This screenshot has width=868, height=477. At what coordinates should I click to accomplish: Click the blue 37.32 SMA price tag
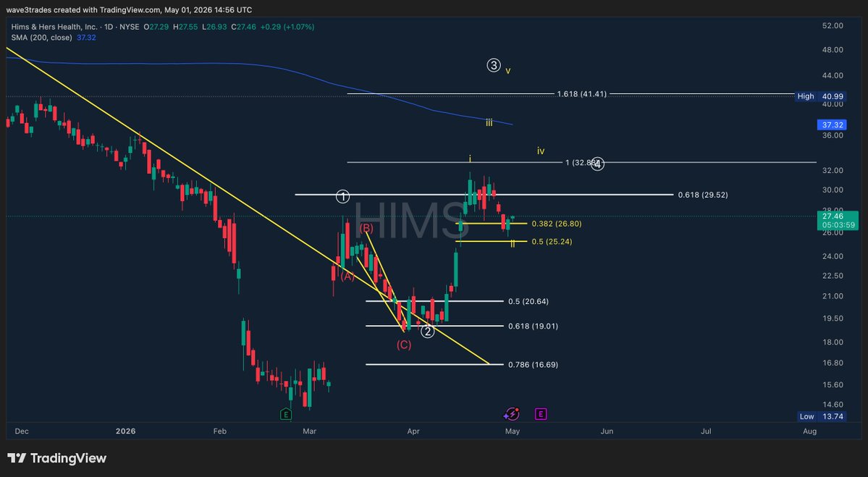pyautogui.click(x=833, y=125)
